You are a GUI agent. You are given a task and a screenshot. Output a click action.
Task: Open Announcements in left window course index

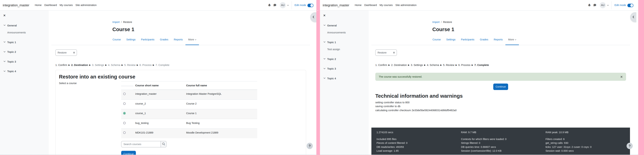[x=17, y=33]
